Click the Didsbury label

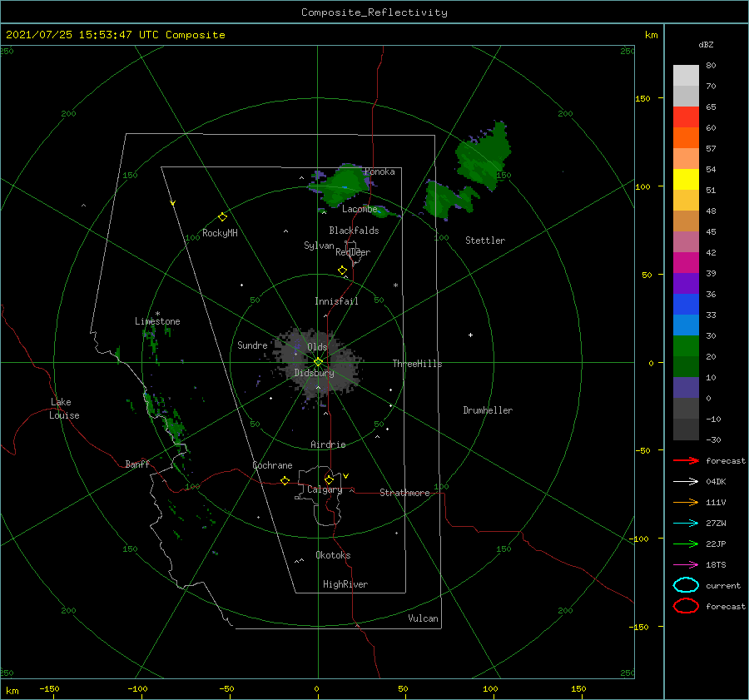(x=314, y=373)
